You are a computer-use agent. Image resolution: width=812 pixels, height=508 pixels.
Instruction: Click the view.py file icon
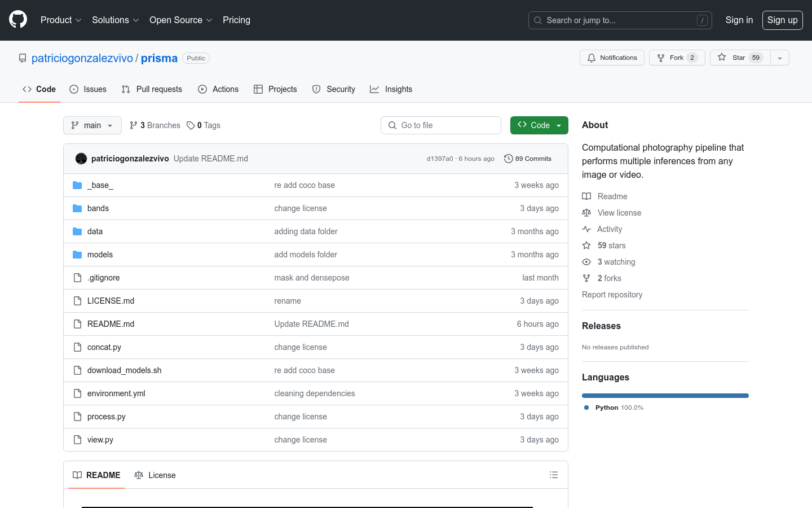pos(77,440)
